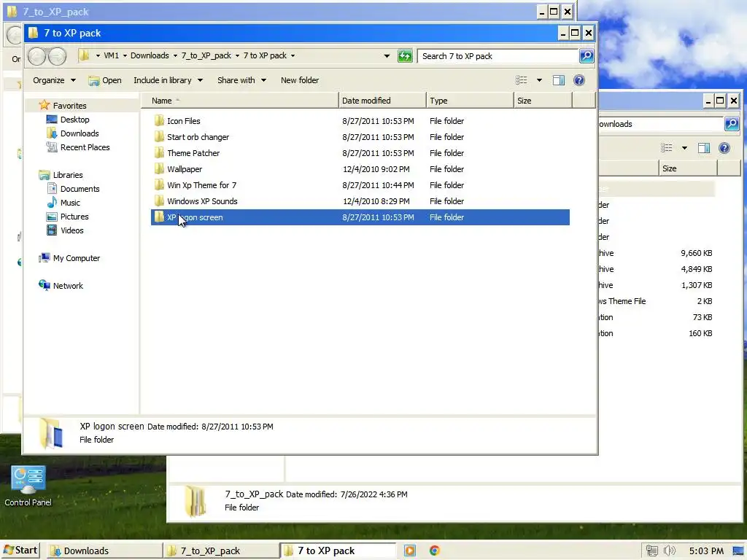Viewport: 747px width, 560px height.
Task: Sort by Size column header
Action: pos(543,101)
